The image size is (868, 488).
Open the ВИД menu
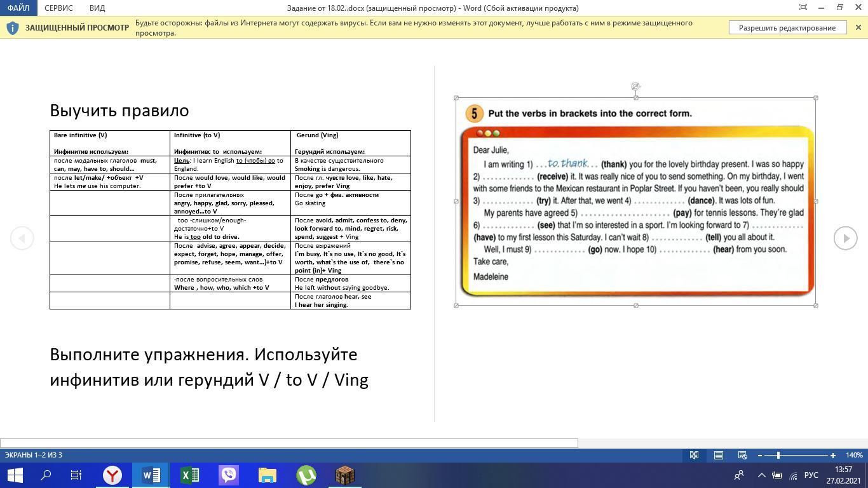tap(97, 8)
